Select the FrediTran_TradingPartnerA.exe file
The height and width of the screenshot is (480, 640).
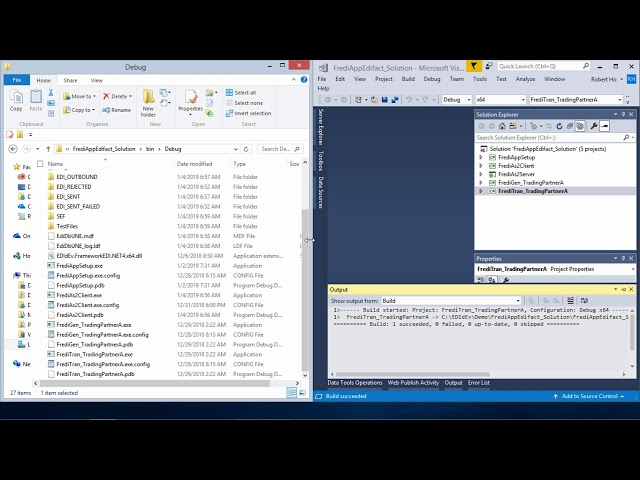[94, 354]
